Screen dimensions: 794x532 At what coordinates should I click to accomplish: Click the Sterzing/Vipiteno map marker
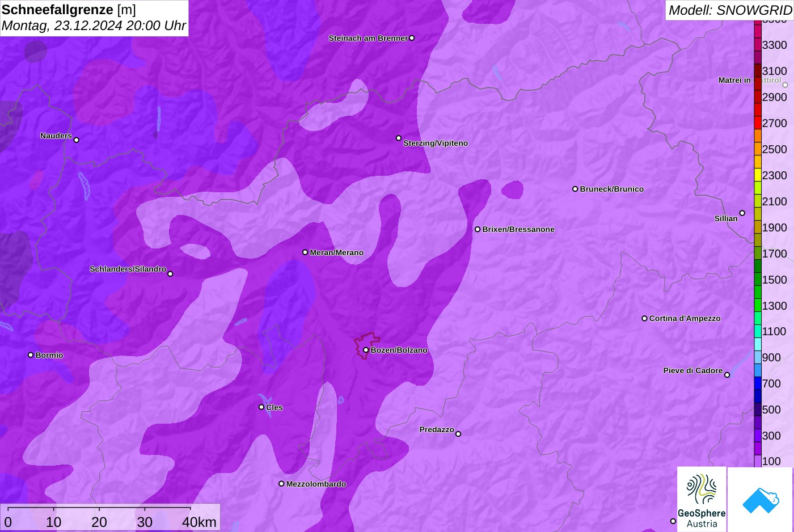399,138
